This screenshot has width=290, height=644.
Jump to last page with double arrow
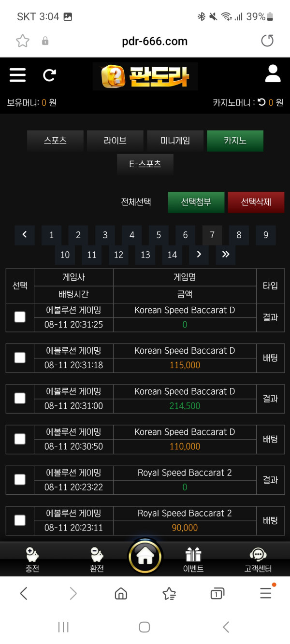click(226, 255)
